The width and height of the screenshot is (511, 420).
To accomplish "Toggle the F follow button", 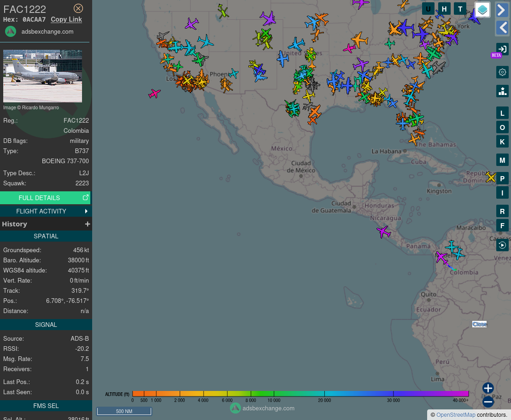I will click(502, 225).
